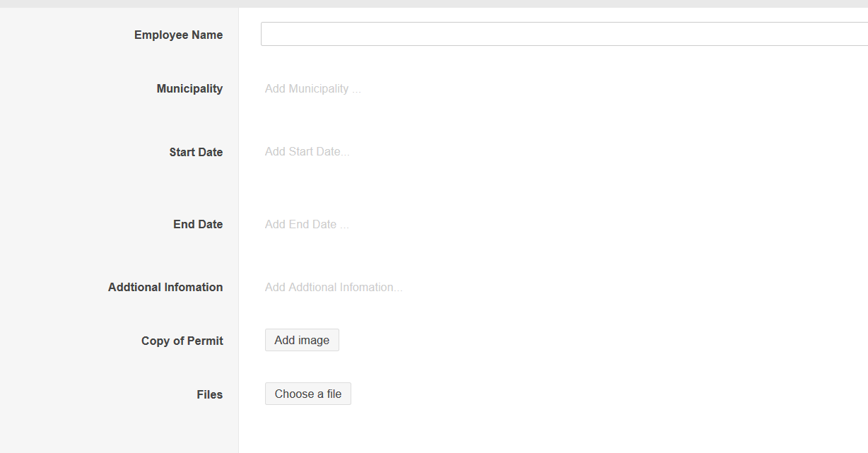Select the End Date label
This screenshot has height=453, width=868.
pos(198,225)
